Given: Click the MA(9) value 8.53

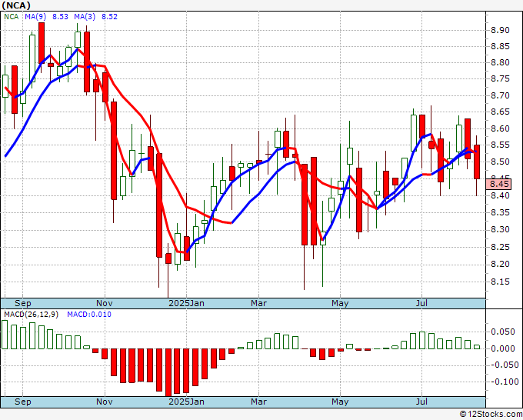Looking at the screenshot, I should pyautogui.click(x=60, y=16).
